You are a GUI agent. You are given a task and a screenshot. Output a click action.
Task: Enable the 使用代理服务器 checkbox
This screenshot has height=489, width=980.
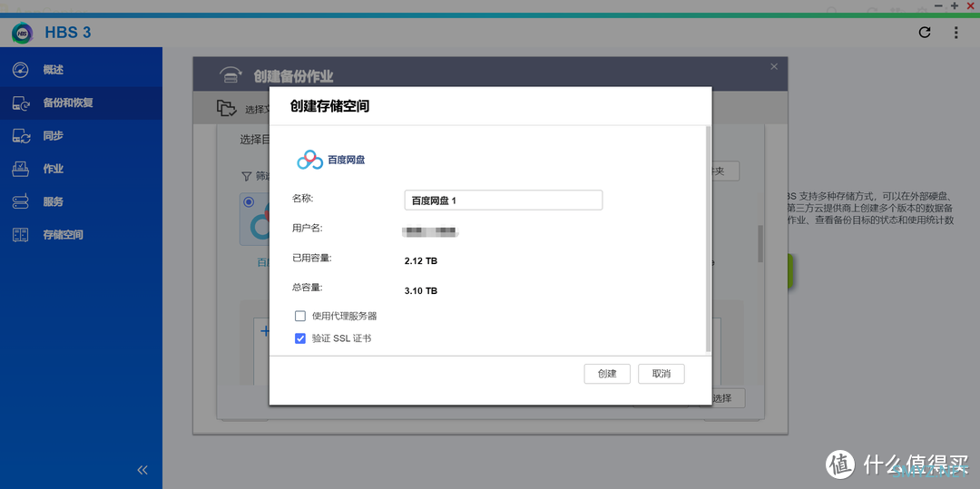pos(300,316)
